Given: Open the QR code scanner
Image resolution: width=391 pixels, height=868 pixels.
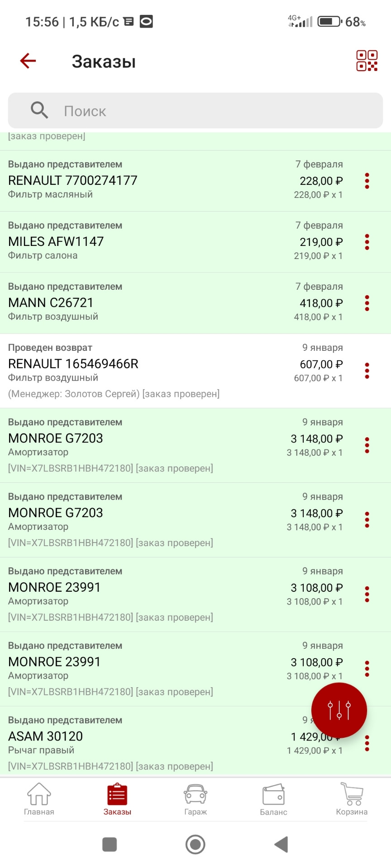Looking at the screenshot, I should point(367,61).
